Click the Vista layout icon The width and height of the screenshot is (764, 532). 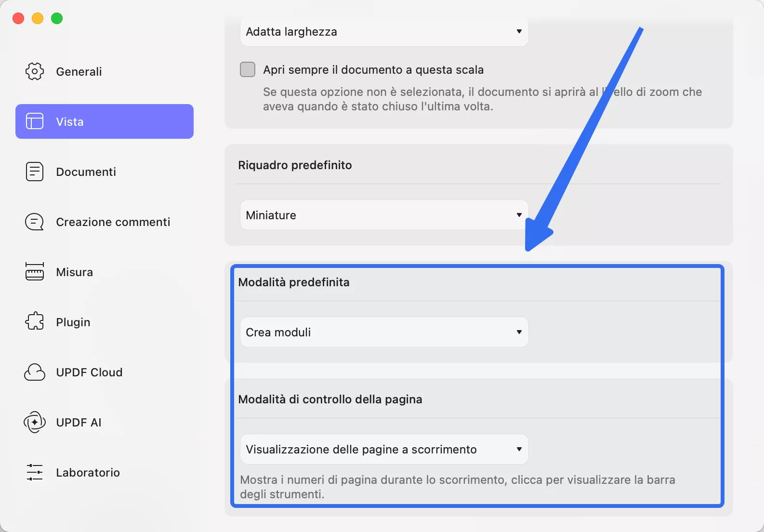34,121
